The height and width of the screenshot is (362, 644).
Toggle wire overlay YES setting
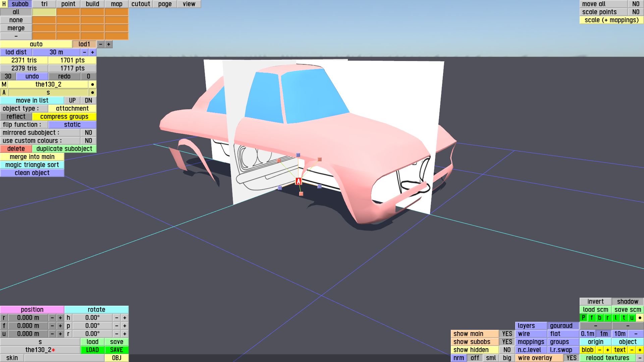coord(571,358)
